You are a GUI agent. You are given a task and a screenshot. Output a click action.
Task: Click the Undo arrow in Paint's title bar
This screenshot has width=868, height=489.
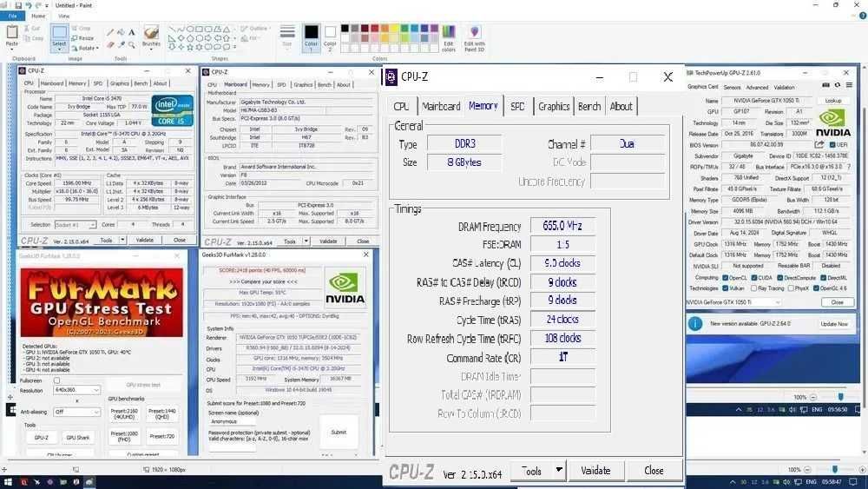point(29,5)
